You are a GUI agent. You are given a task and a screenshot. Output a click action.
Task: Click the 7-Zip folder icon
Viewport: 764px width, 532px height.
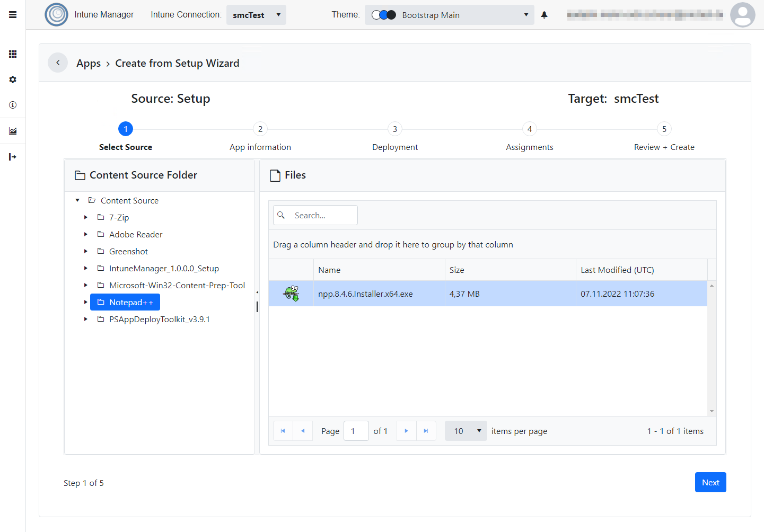click(101, 217)
